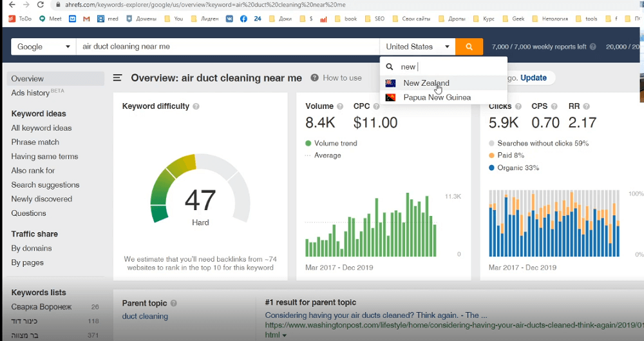Viewport: 644px width, 341px height.
Task: Open the Свои сайты bookmarks folder
Action: (x=412, y=19)
